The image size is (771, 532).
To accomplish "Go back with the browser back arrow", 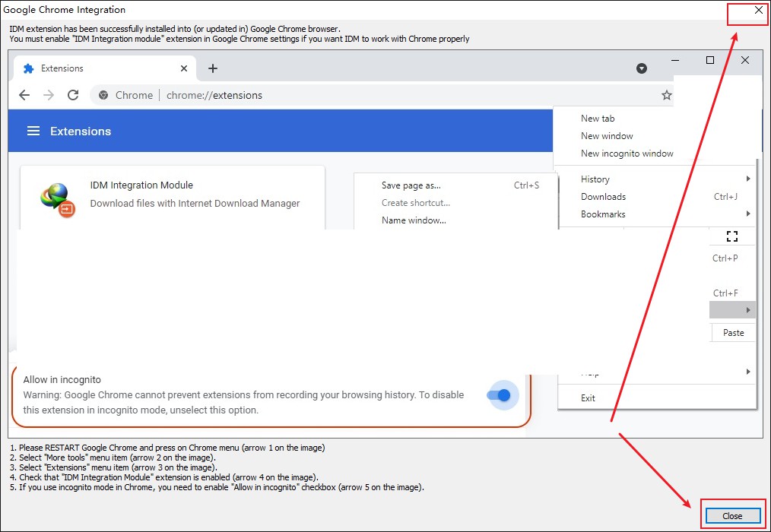I will (24, 95).
